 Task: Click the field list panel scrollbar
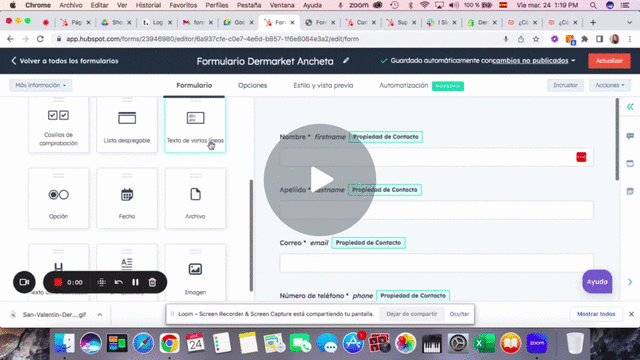pos(251,236)
